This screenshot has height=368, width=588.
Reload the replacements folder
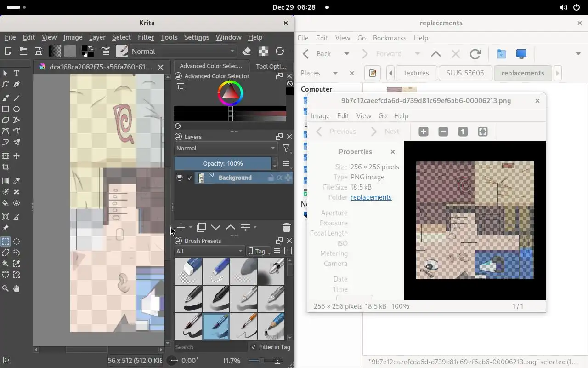pyautogui.click(x=475, y=54)
